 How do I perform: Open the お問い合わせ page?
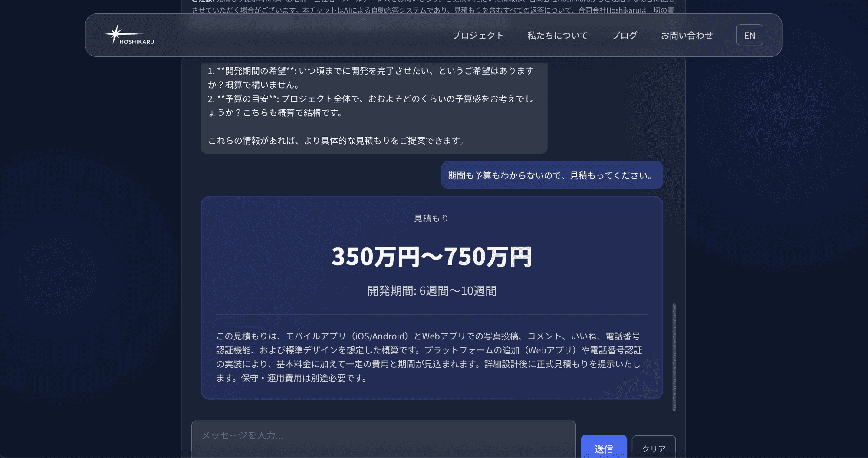[x=687, y=35]
